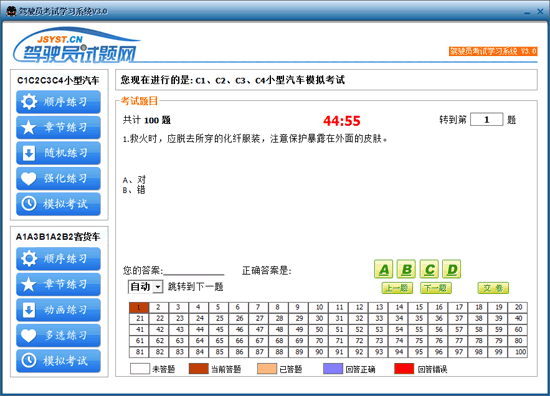Jump to question 5 in grid
The height and width of the screenshot is (396, 550).
click(x=218, y=308)
